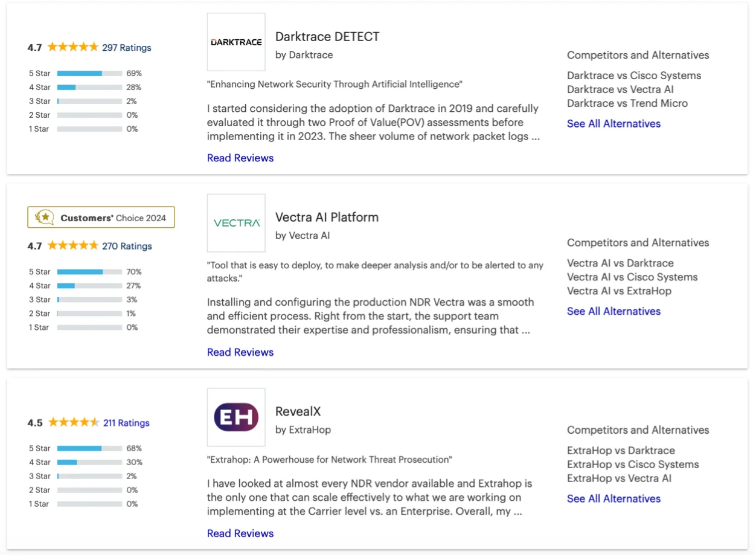The height and width of the screenshot is (557, 756).
Task: Click the 'Extrahop: A Powerhouse' review headline
Action: click(x=329, y=460)
